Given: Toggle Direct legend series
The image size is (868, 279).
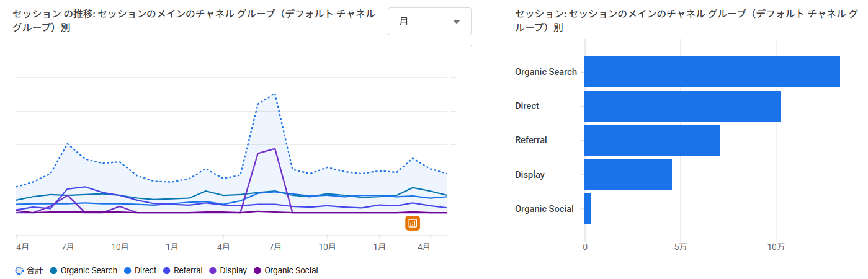Looking at the screenshot, I should tap(140, 270).
